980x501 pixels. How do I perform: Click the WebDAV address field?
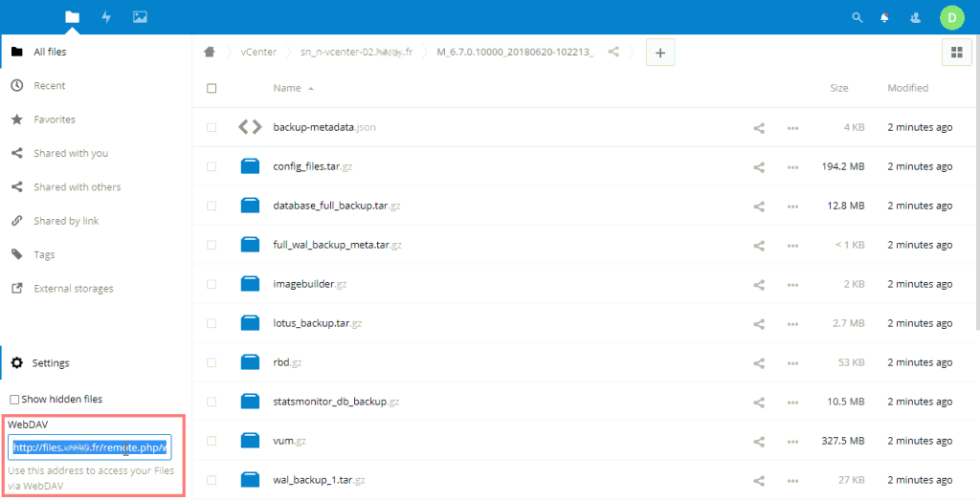point(89,447)
